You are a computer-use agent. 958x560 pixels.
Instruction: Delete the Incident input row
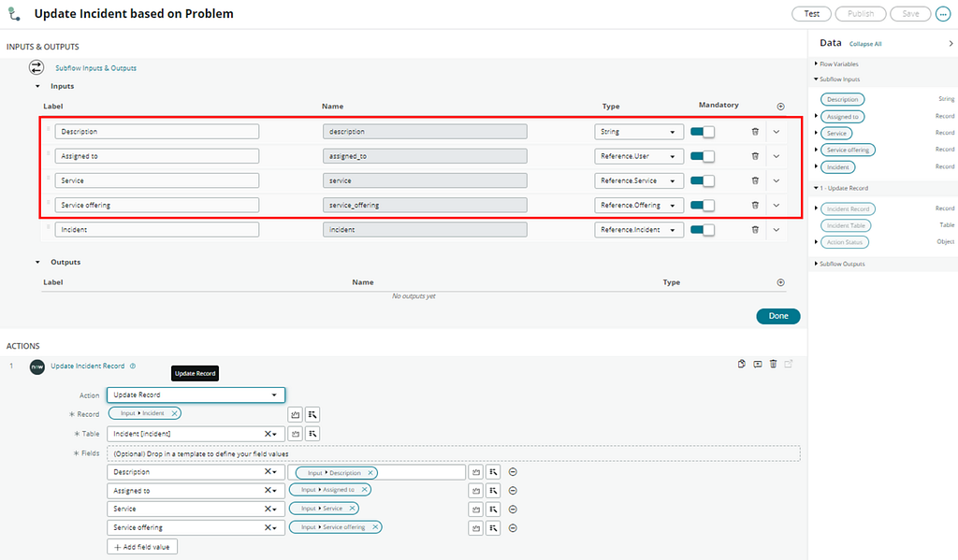point(755,230)
